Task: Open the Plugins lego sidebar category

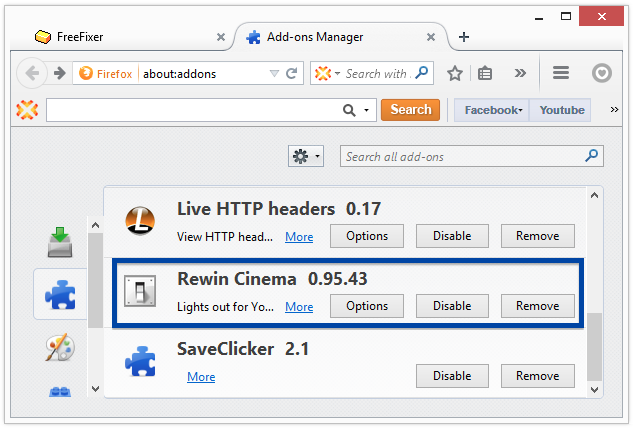Action: pos(60,392)
